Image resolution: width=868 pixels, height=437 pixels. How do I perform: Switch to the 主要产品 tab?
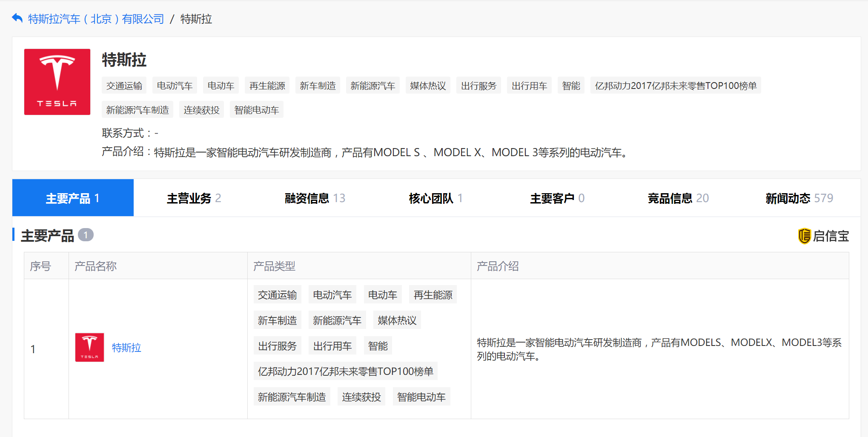[73, 198]
